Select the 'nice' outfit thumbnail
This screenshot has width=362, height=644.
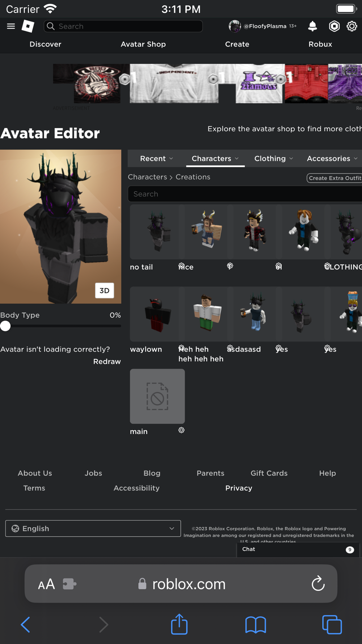(x=206, y=232)
